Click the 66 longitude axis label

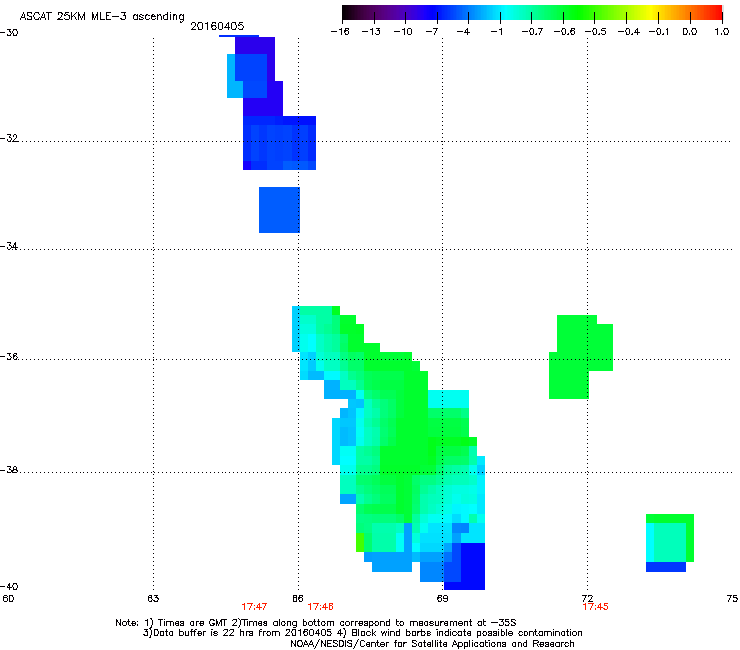(298, 599)
